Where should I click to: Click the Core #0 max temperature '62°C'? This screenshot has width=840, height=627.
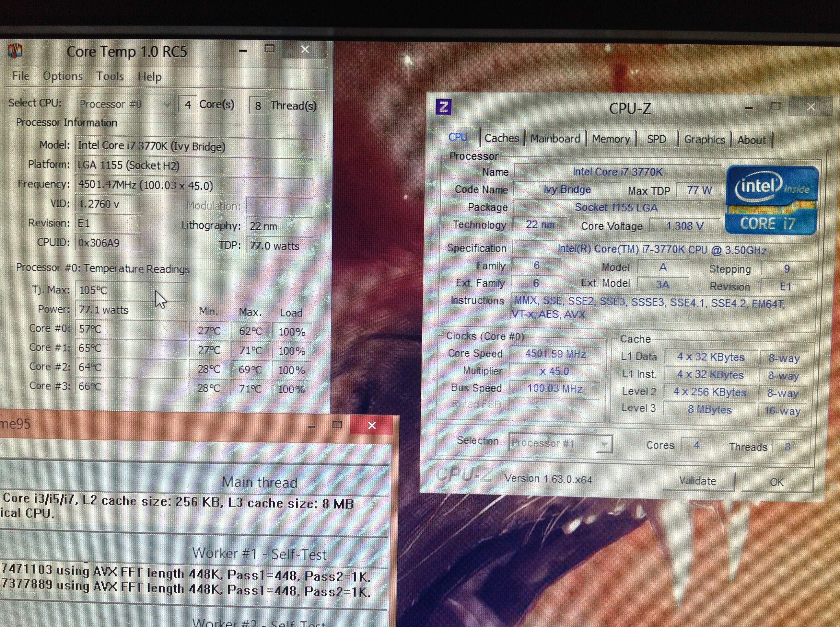(251, 331)
